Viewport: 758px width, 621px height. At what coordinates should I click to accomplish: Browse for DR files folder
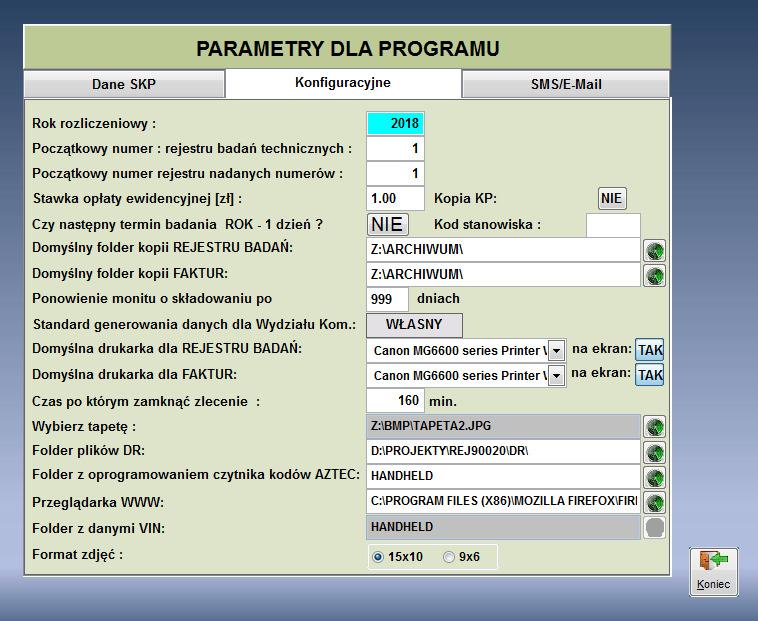point(654,452)
